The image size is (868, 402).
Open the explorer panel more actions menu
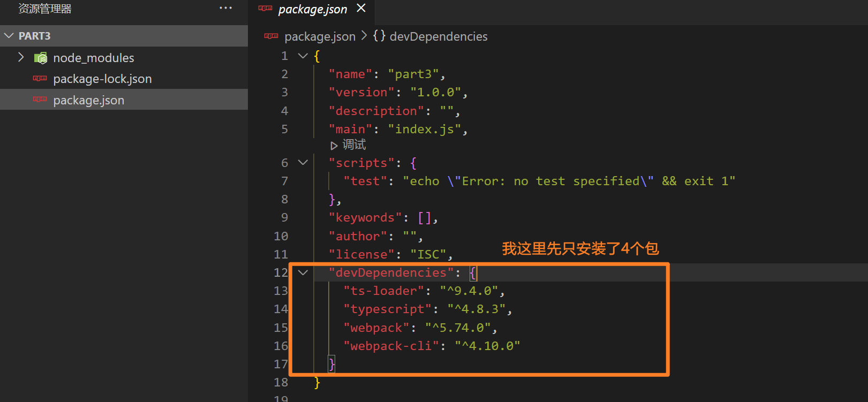pos(226,8)
